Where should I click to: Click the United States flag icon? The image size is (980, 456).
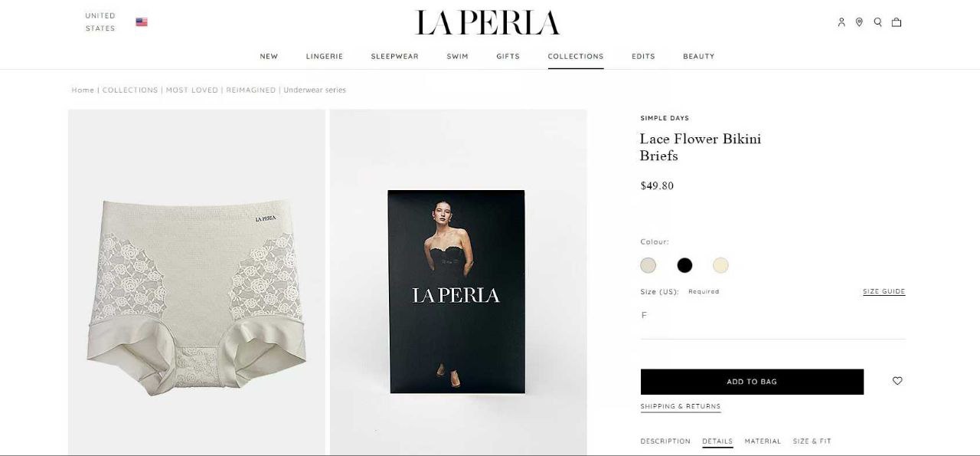[142, 22]
